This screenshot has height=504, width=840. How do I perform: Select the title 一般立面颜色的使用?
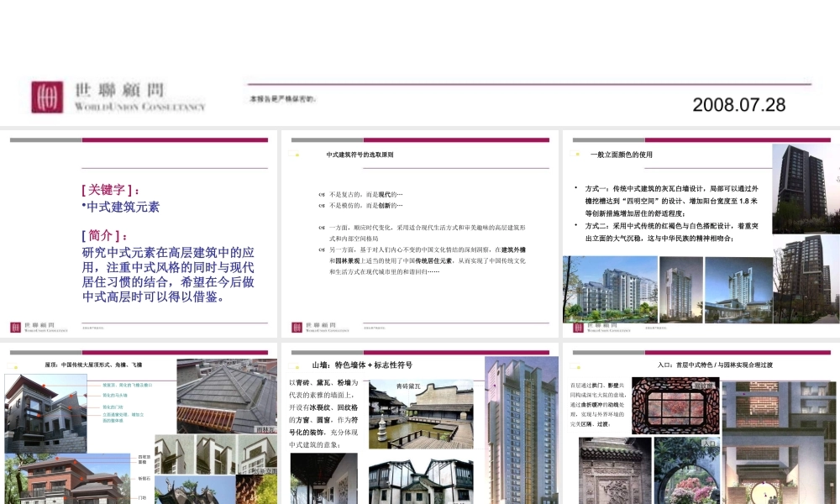click(622, 155)
